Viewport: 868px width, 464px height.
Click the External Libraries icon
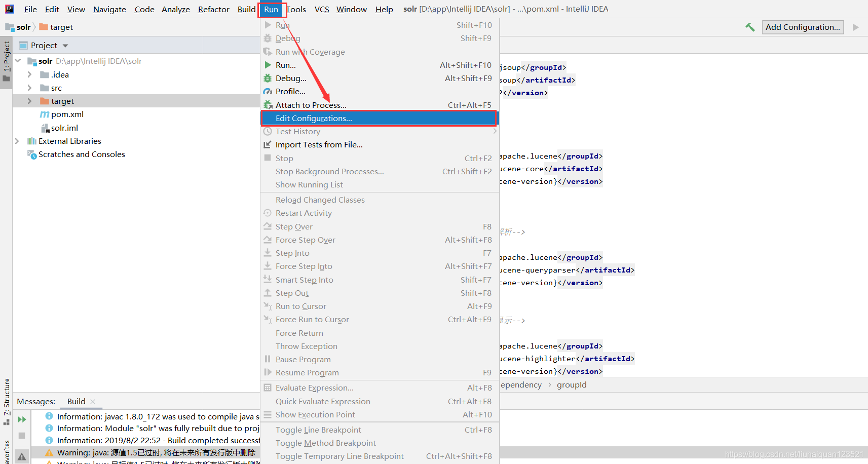pos(32,141)
